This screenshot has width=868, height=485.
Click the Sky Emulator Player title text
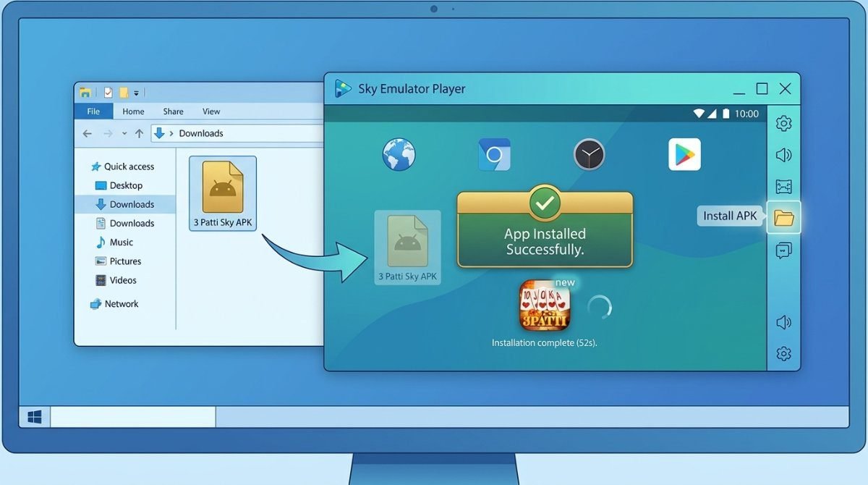[412, 89]
